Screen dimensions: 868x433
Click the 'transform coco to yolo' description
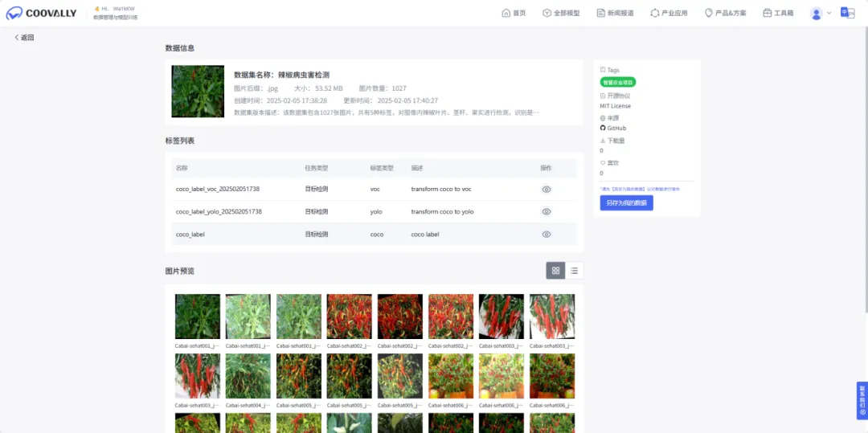pyautogui.click(x=442, y=212)
